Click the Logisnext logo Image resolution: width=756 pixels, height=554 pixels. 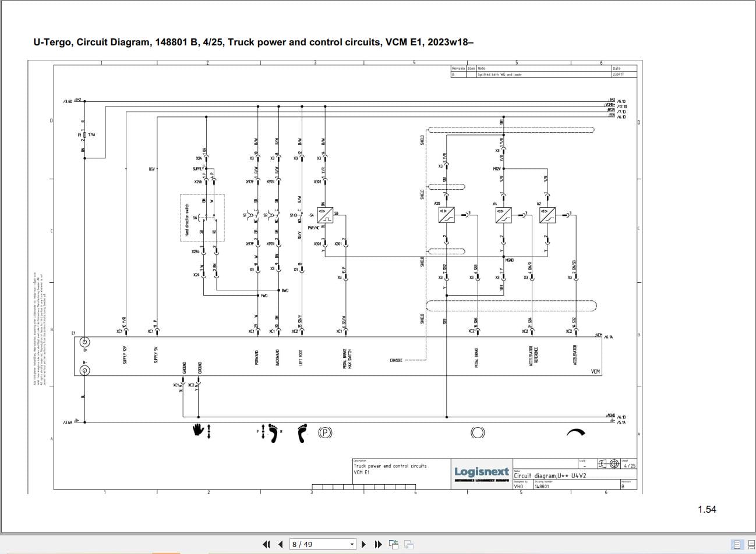pyautogui.click(x=482, y=473)
